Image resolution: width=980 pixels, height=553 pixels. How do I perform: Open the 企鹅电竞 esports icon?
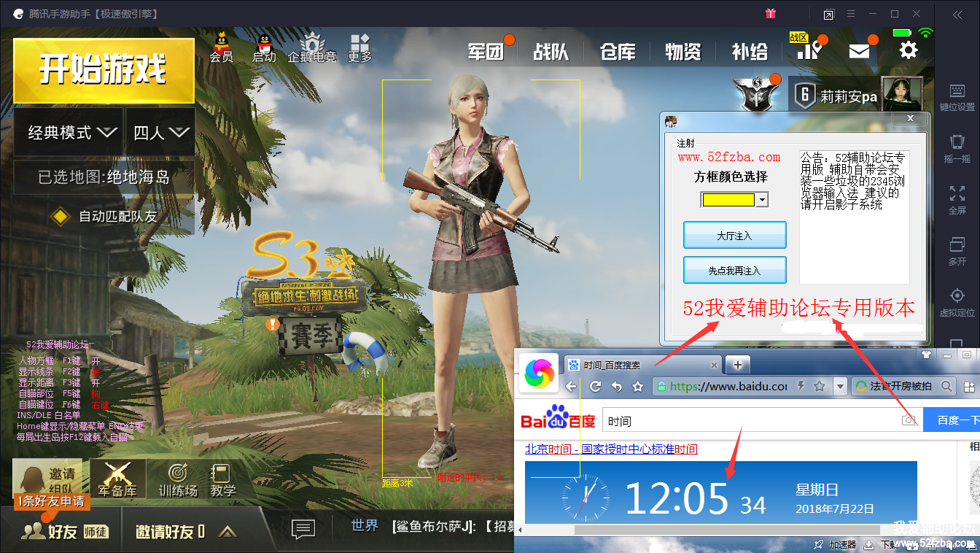[x=312, y=46]
